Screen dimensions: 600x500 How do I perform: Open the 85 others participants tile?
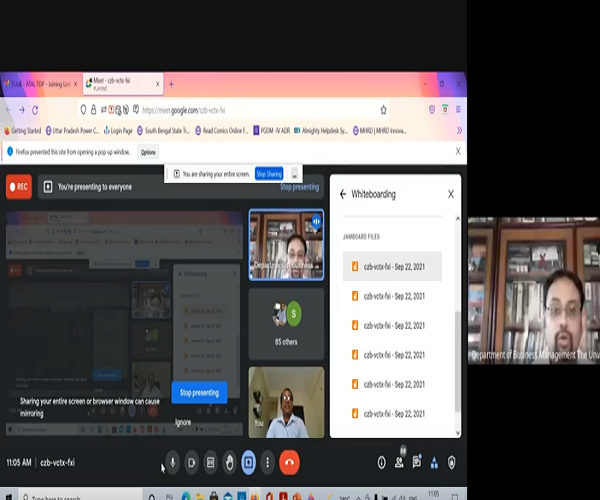click(286, 324)
